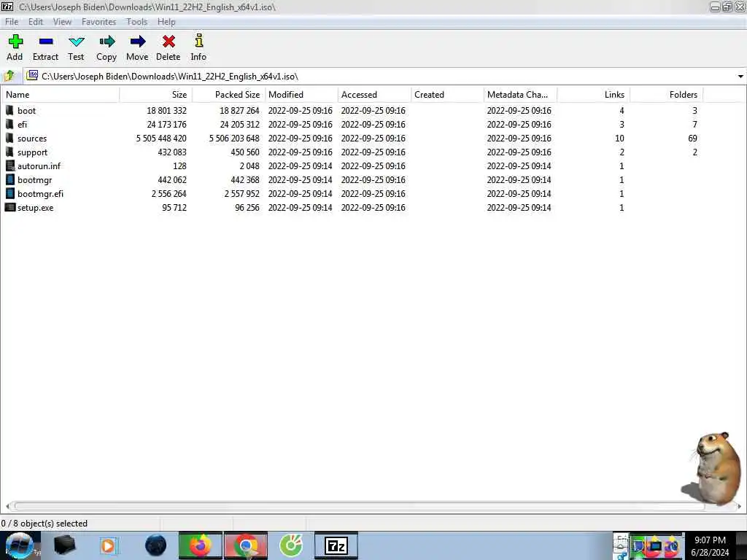Viewport: 747px width, 560px height.
Task: Sort by the Name column header
Action: pos(61,94)
